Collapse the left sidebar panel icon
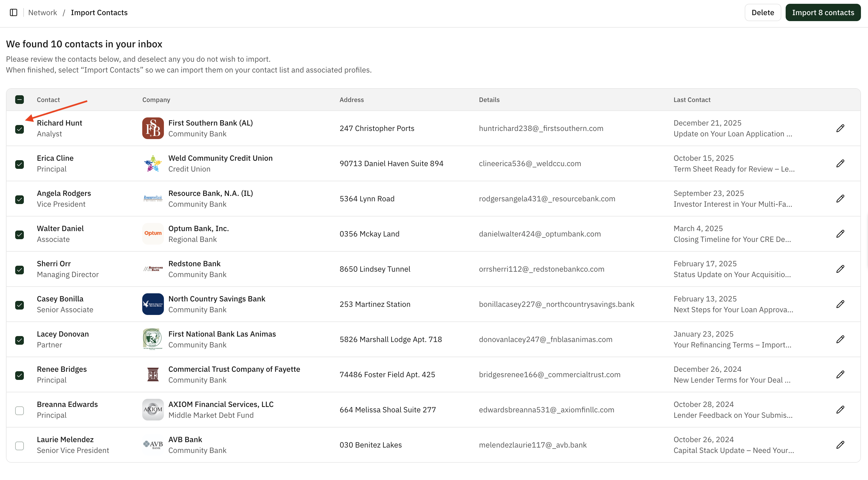This screenshot has height=480, width=868. click(x=14, y=12)
